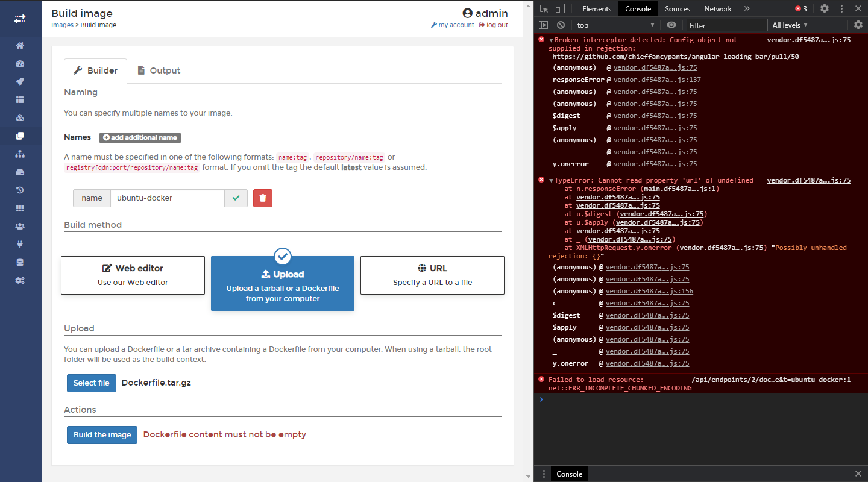
Task: Open the Sources panel in DevTools
Action: pos(677,8)
